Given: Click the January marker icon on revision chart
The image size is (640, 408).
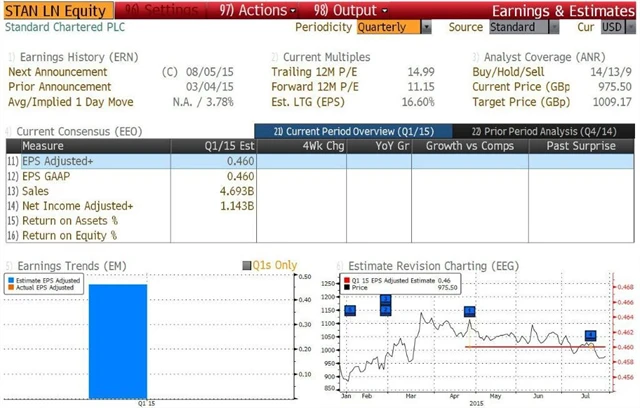Looking at the screenshot, I should 350,311.
